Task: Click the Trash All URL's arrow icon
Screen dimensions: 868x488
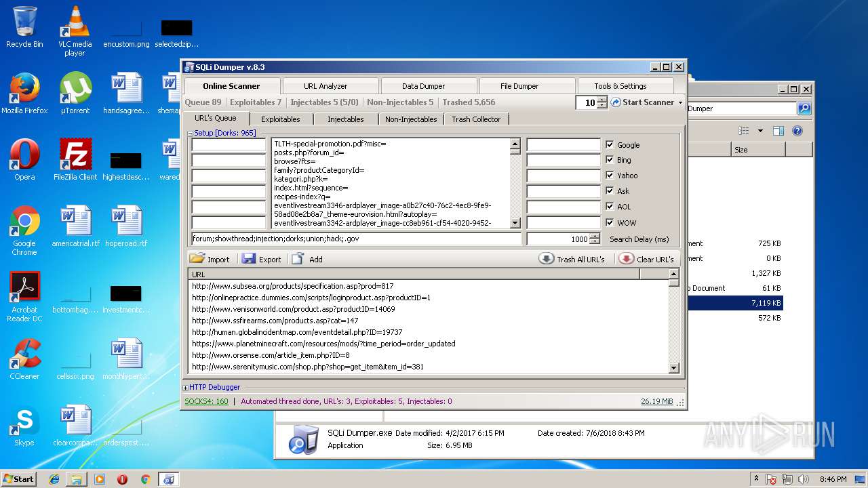Action: point(547,259)
